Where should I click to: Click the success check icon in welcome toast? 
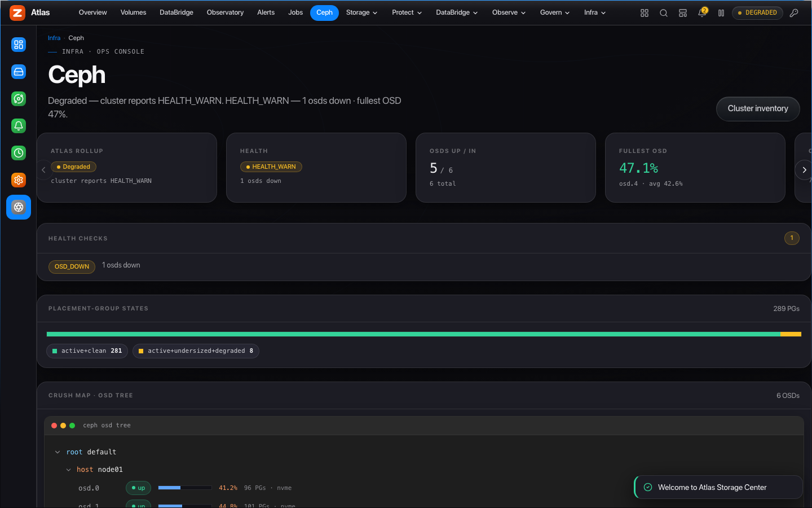tap(648, 487)
